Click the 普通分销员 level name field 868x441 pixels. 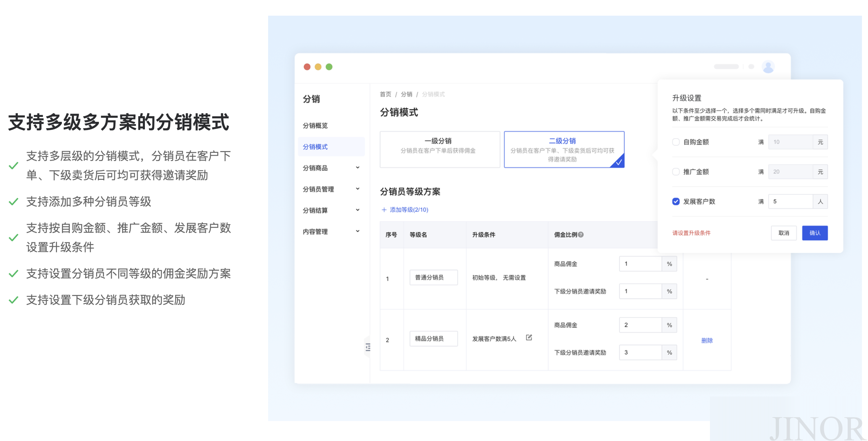coord(433,277)
